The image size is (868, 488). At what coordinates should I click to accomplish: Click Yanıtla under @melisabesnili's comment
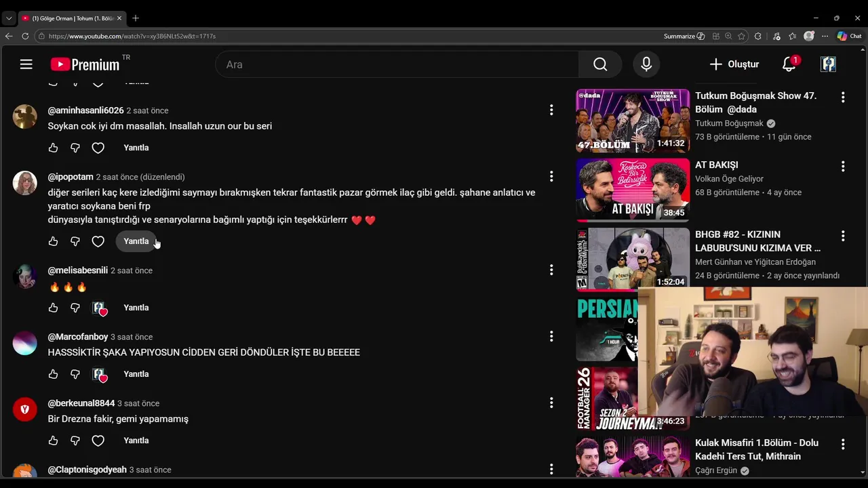(x=136, y=308)
